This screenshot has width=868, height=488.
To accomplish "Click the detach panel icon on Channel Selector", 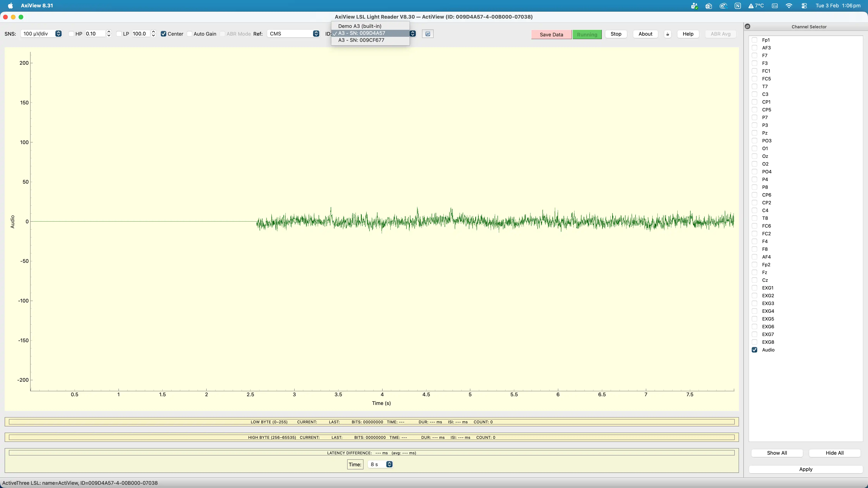I will pyautogui.click(x=747, y=26).
